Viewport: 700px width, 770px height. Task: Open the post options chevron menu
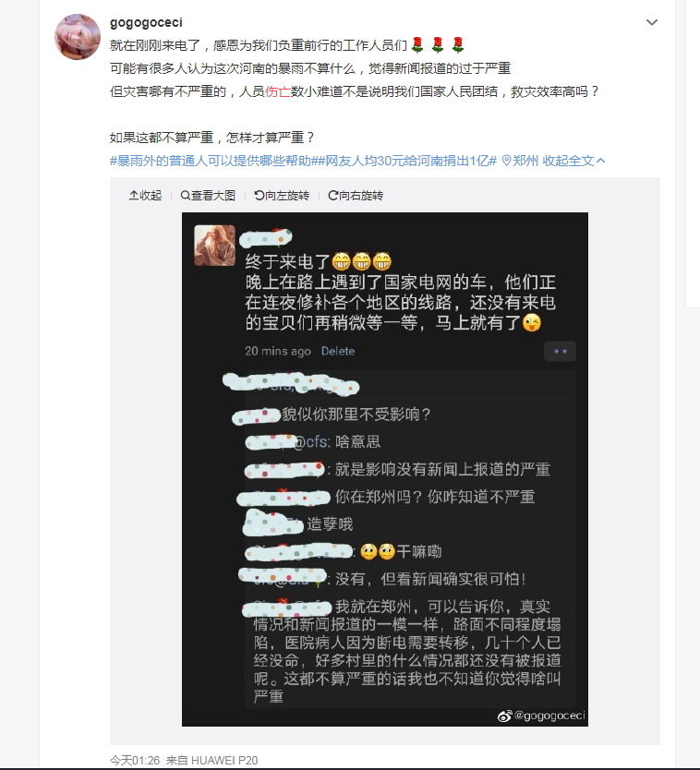(x=651, y=22)
